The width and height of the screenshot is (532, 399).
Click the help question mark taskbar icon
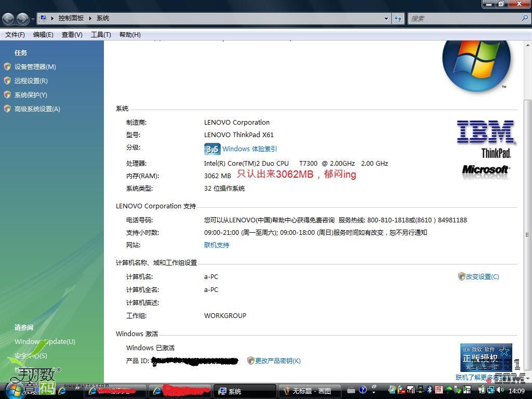point(363,390)
